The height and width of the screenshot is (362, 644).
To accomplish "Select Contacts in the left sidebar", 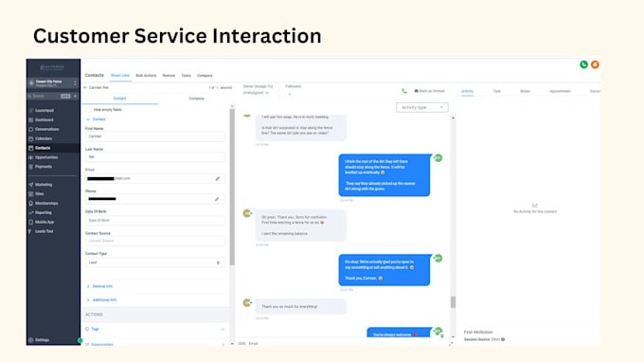I will 43,148.
